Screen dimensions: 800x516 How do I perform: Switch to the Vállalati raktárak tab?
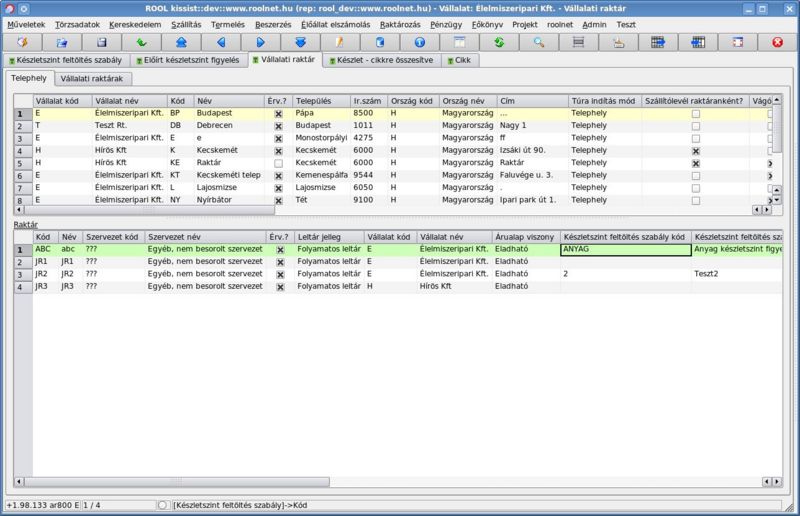[91, 77]
